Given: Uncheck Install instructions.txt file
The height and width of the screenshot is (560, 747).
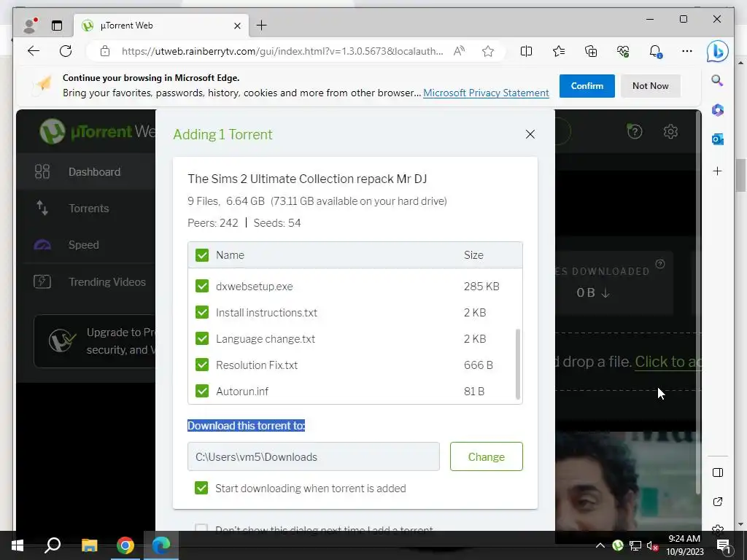Looking at the screenshot, I should point(202,312).
